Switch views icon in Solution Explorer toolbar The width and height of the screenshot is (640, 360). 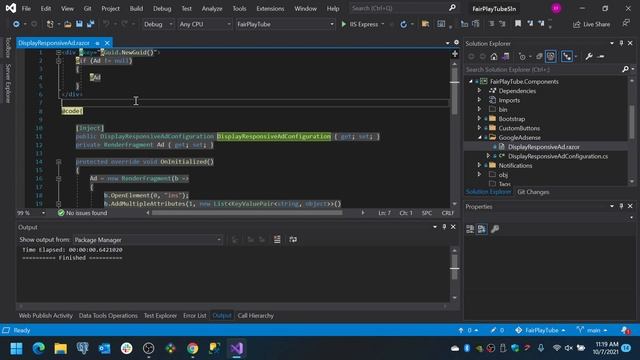tap(505, 57)
